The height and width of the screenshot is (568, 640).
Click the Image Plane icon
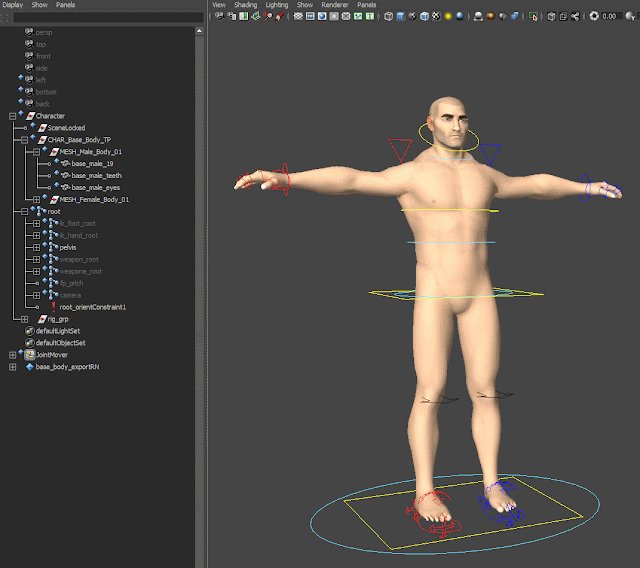[256, 16]
